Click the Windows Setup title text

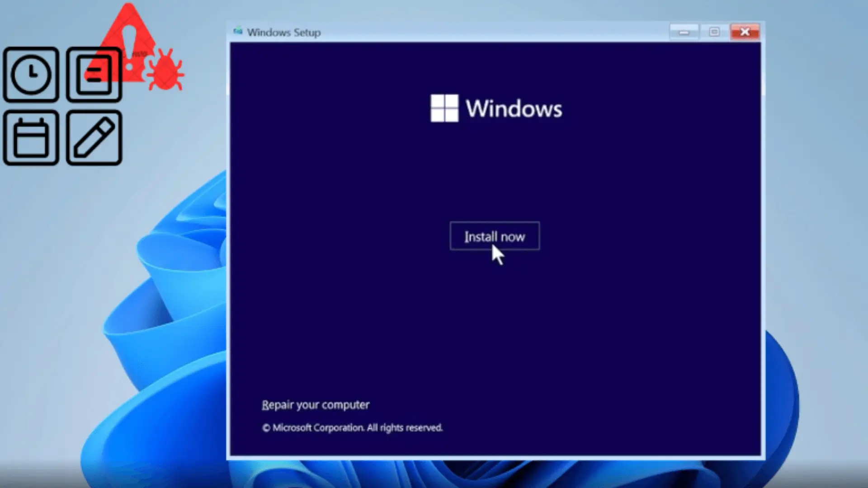pyautogui.click(x=284, y=33)
